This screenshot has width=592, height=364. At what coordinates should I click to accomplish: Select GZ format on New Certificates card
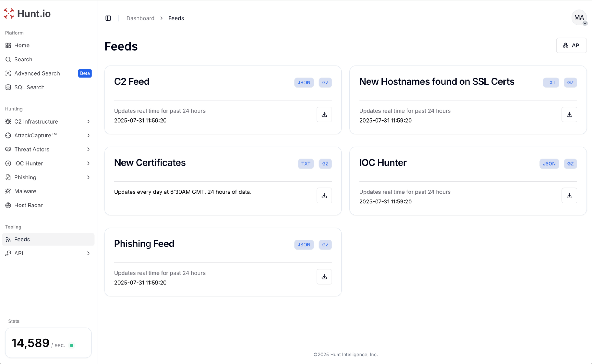pyautogui.click(x=325, y=164)
